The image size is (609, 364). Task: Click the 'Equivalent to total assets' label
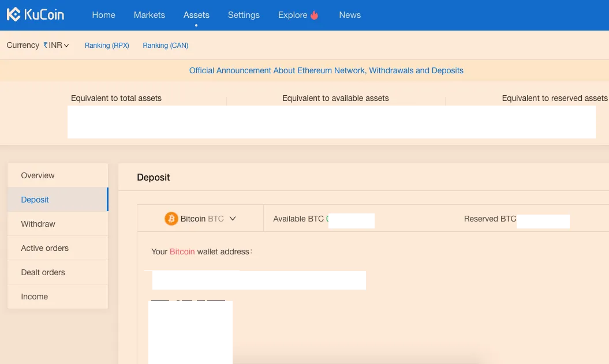pos(116,98)
